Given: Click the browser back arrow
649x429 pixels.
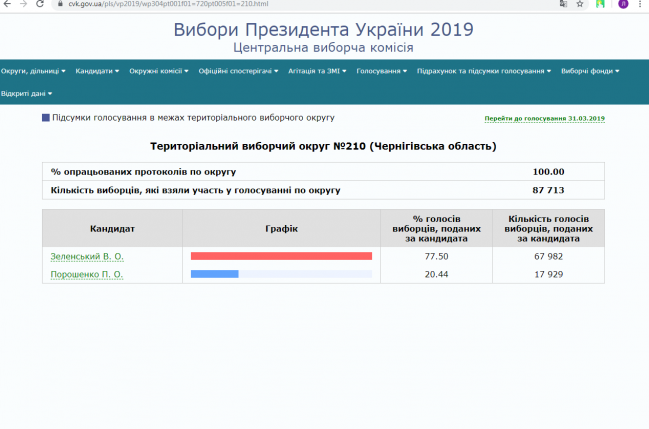Looking at the screenshot, I should click(x=8, y=5).
